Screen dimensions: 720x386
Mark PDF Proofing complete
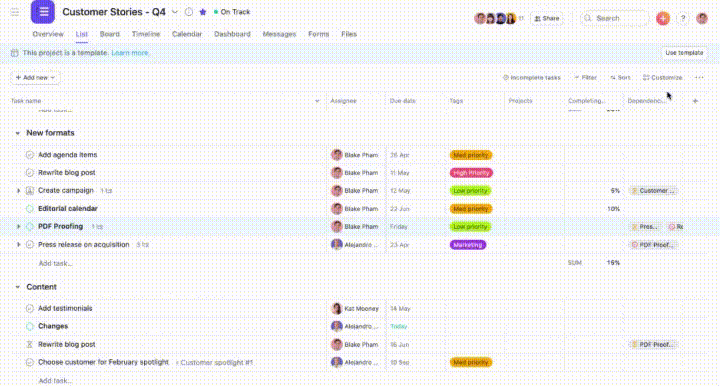(29, 226)
